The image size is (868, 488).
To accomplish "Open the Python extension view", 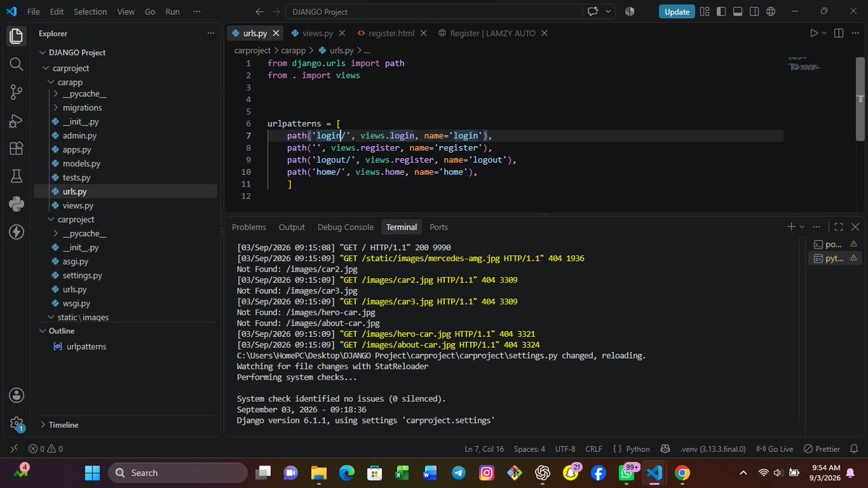I will click(17, 205).
